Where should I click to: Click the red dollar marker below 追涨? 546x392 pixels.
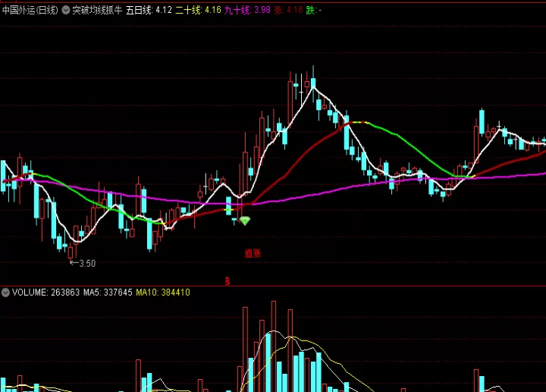(x=227, y=281)
